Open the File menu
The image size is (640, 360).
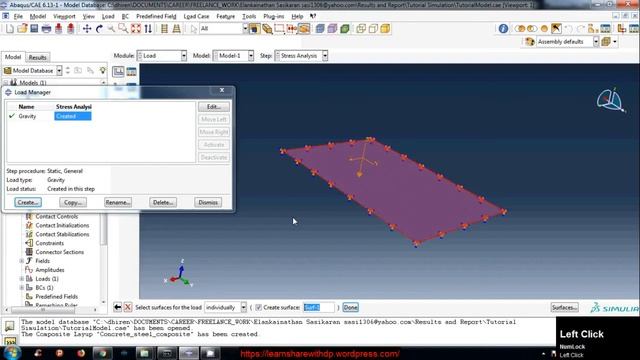point(18,16)
